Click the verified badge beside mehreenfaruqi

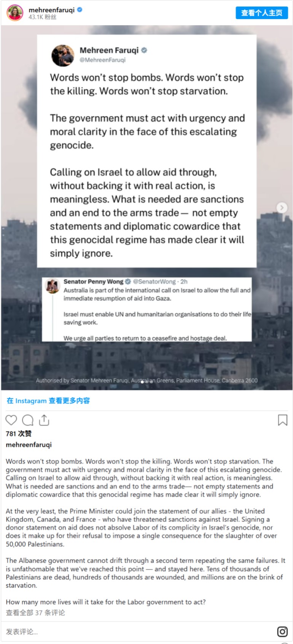(x=80, y=10)
